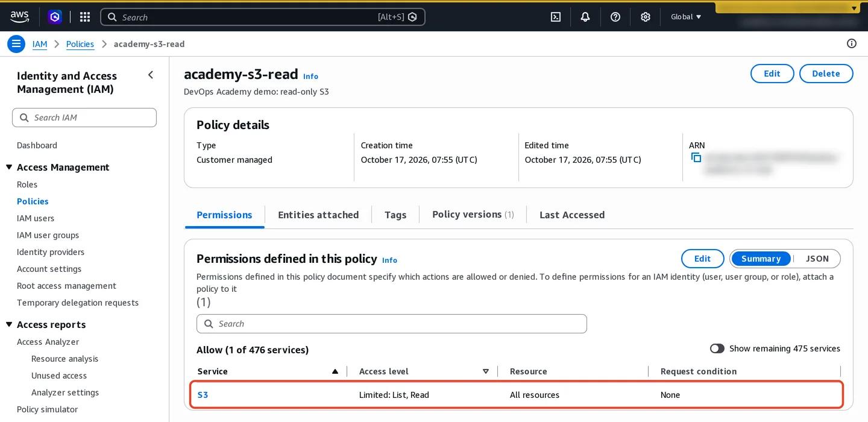Open the Entities attached tab
868x422 pixels.
318,215
